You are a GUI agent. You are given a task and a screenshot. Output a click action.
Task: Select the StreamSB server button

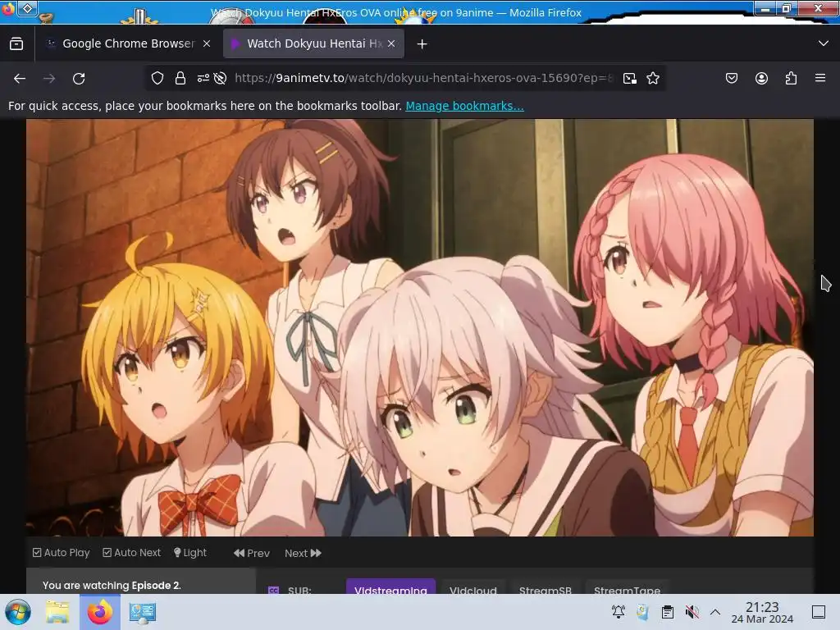click(545, 587)
